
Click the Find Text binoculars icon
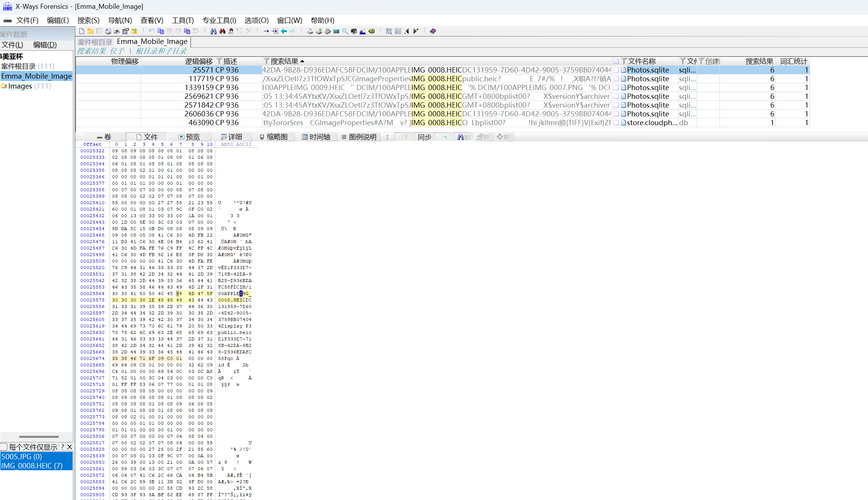(213, 31)
